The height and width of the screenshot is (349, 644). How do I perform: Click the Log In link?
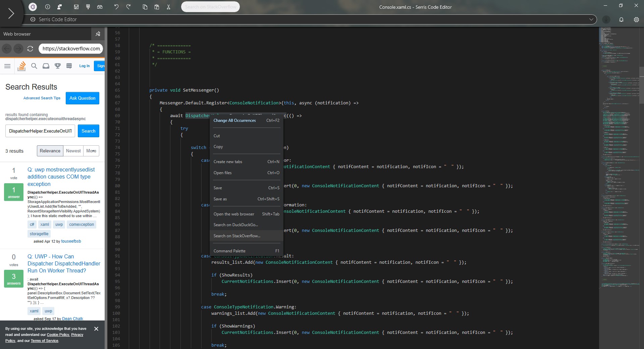(x=84, y=66)
